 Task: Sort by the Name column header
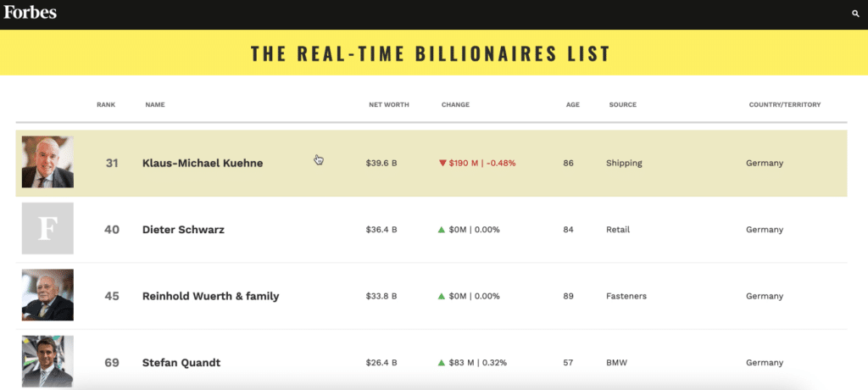[x=155, y=104]
